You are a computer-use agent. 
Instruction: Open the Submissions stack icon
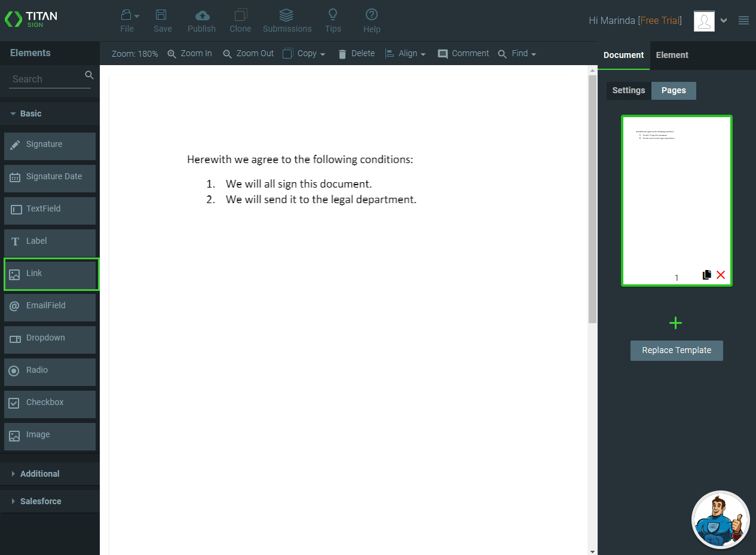click(x=287, y=16)
